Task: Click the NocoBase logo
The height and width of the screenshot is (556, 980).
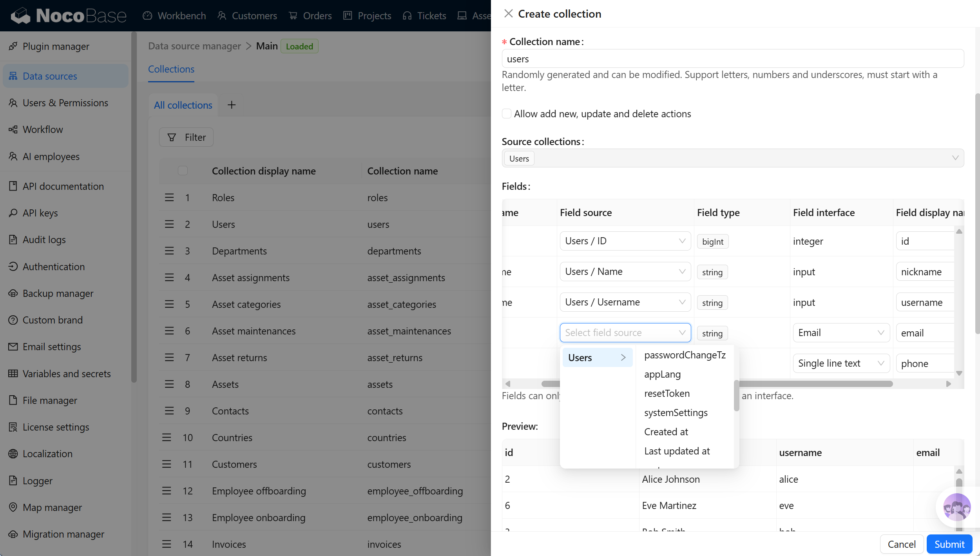Action: click(69, 16)
